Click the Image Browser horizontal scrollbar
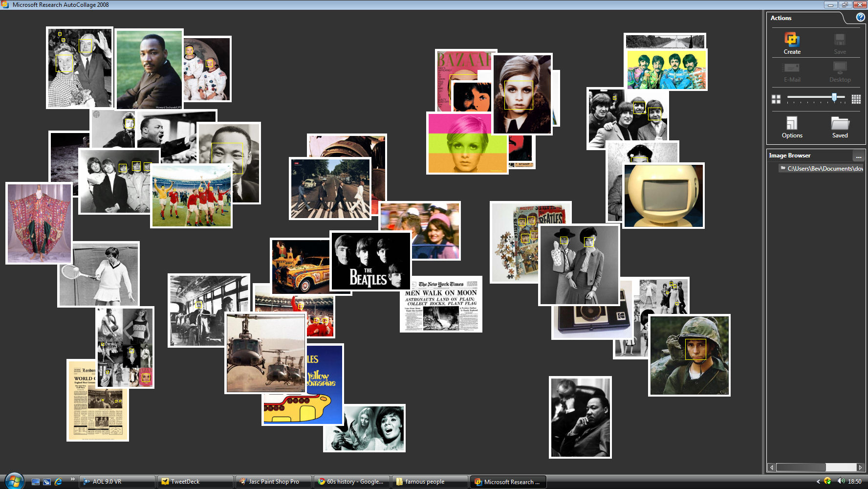The height and width of the screenshot is (489, 868). (816, 467)
